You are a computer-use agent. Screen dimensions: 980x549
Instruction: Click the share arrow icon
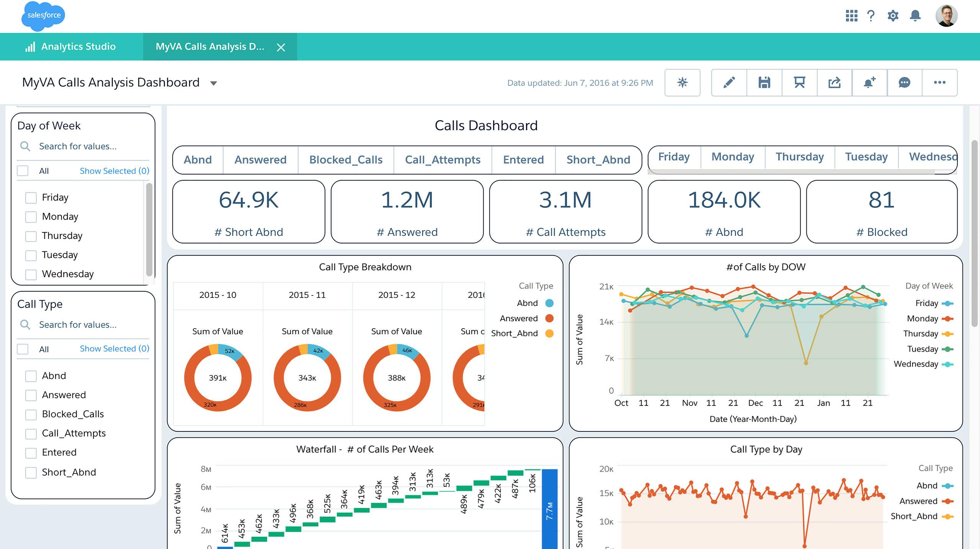pyautogui.click(x=835, y=82)
